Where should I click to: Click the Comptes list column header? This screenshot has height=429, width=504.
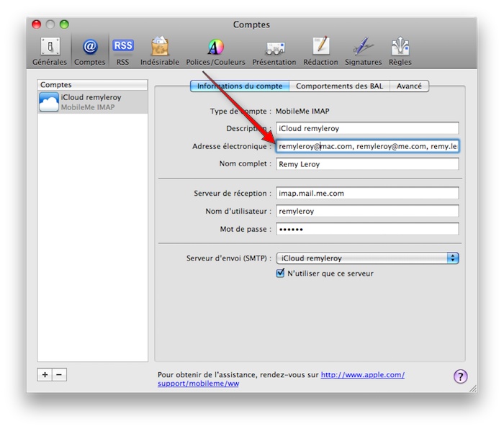[93, 85]
